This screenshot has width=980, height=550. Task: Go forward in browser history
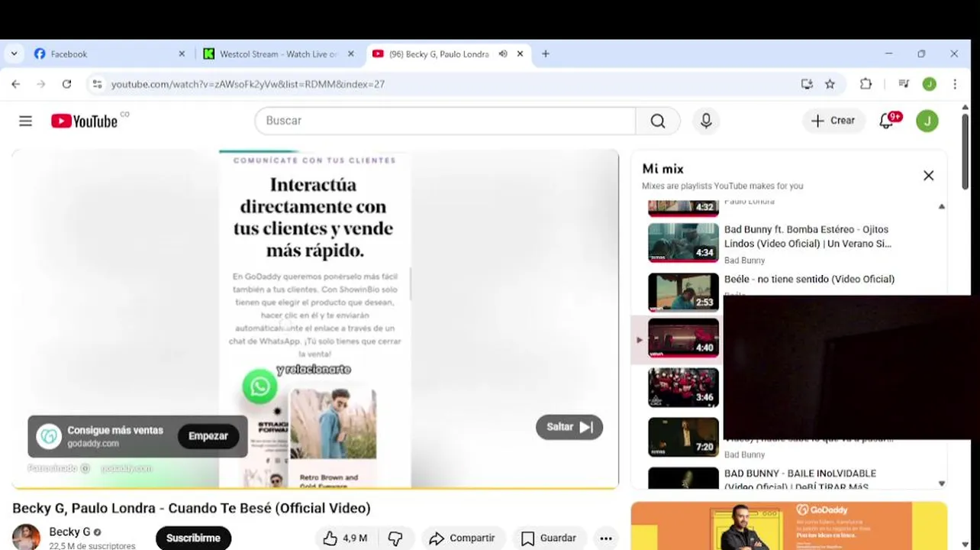tap(41, 84)
